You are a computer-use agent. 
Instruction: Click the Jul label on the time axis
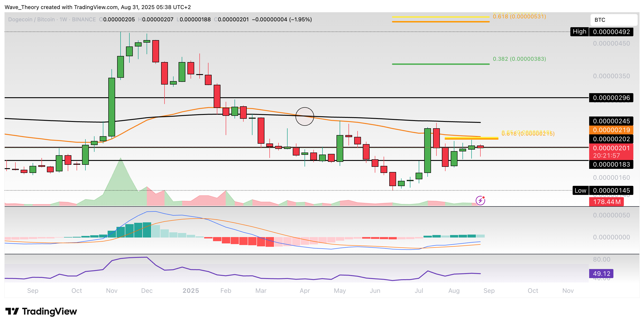[419, 291]
